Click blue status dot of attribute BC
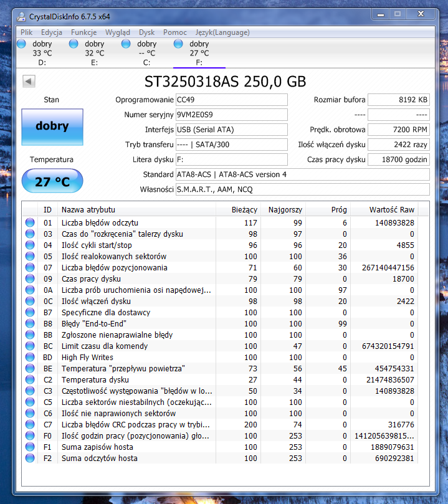Viewport: 448px width, 504px height. 30,346
